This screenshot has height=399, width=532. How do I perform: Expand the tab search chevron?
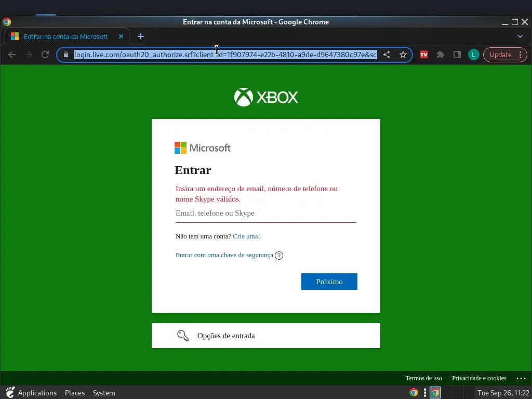(520, 36)
